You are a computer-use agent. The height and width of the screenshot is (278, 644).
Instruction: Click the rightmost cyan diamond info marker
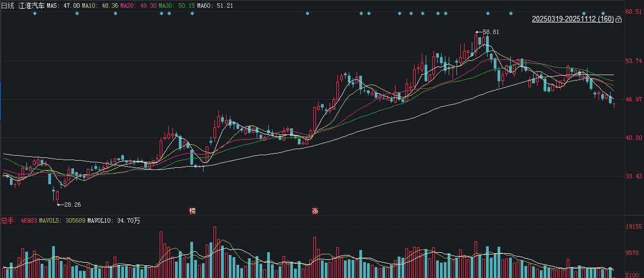603,13
